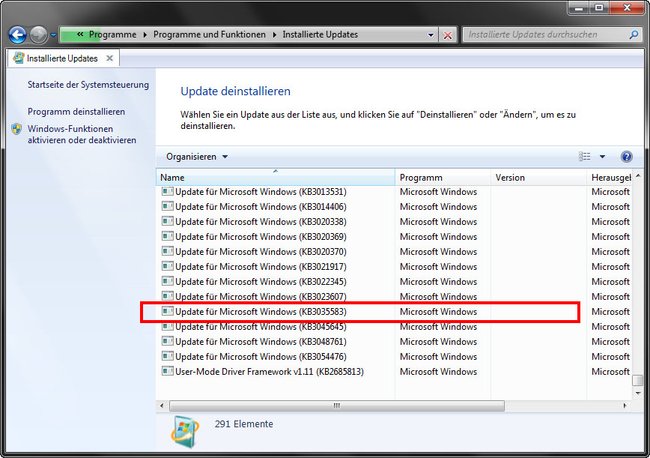Screen dimensions: 650x458
Task: Click the hidden-path chevron before 'Programme' breadcrumb
Action: [80, 34]
